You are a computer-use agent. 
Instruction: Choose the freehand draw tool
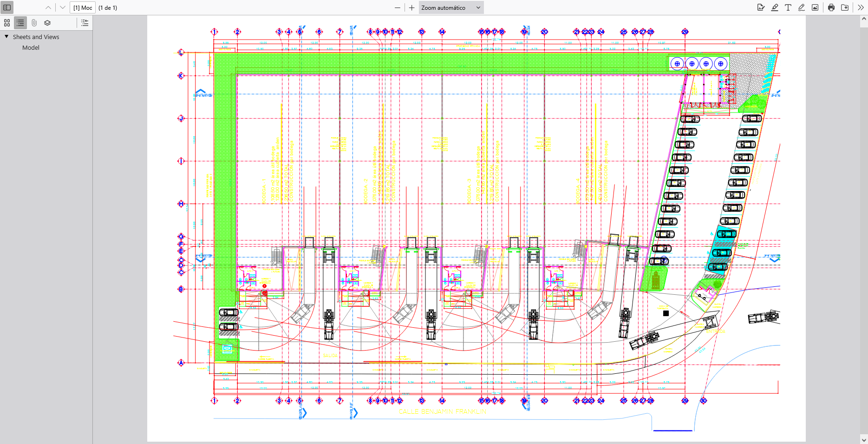pyautogui.click(x=802, y=7)
